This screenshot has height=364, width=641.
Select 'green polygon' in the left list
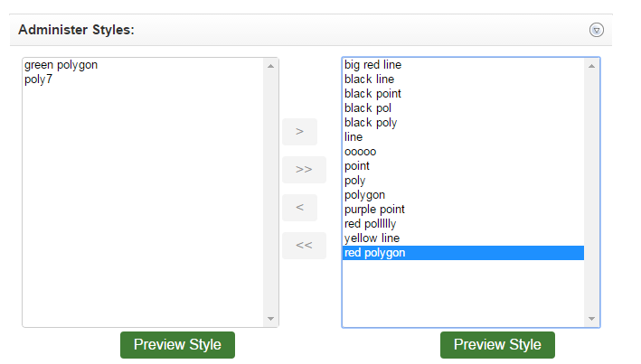tap(61, 65)
